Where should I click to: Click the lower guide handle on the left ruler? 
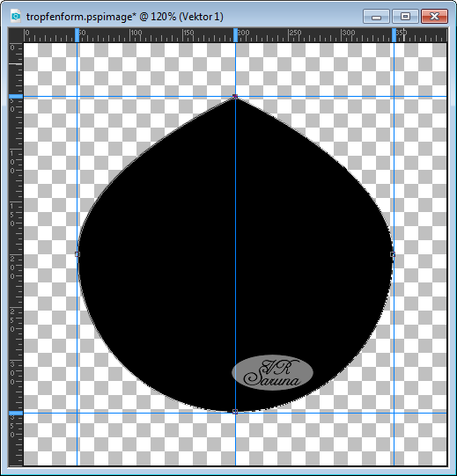pyautogui.click(x=16, y=414)
